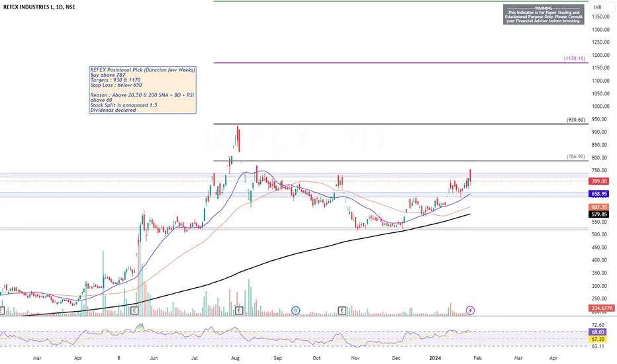The image size is (617, 364).
Task: Click the red 234.677K volume tag
Action: coord(601,308)
